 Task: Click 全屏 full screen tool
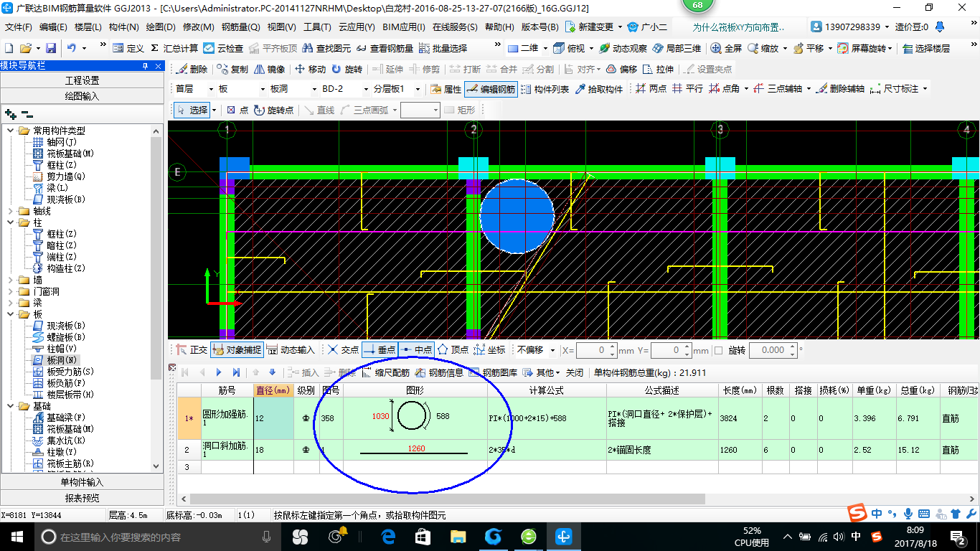tap(726, 48)
